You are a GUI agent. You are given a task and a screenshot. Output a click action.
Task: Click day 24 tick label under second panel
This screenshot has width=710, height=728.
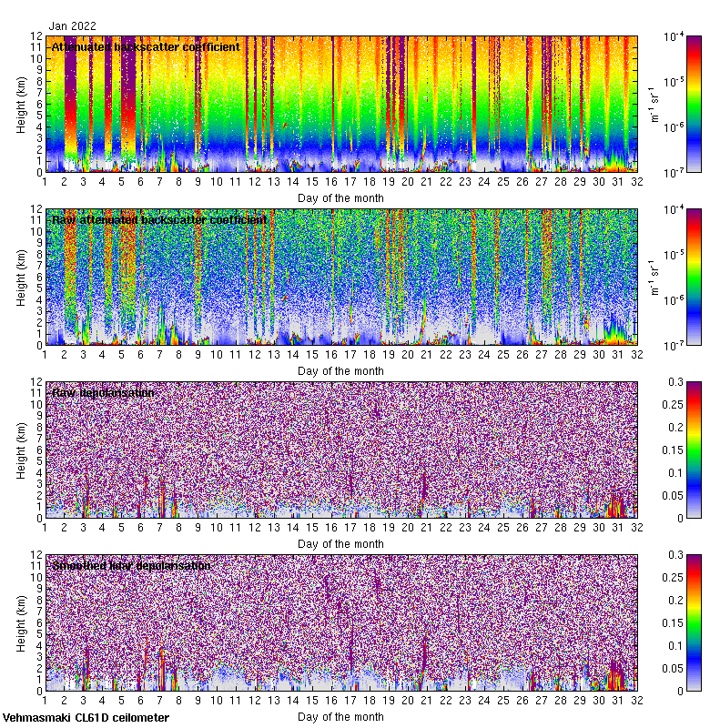coord(484,355)
